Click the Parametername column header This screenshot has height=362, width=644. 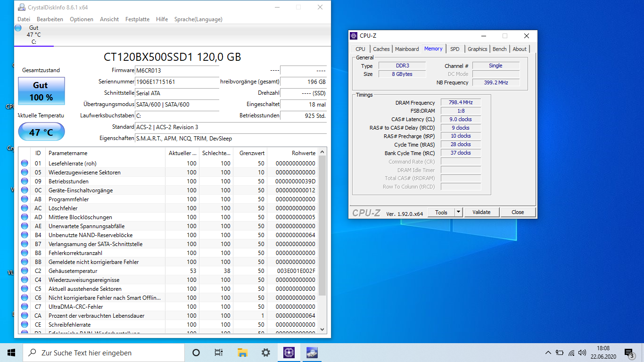tap(107, 153)
